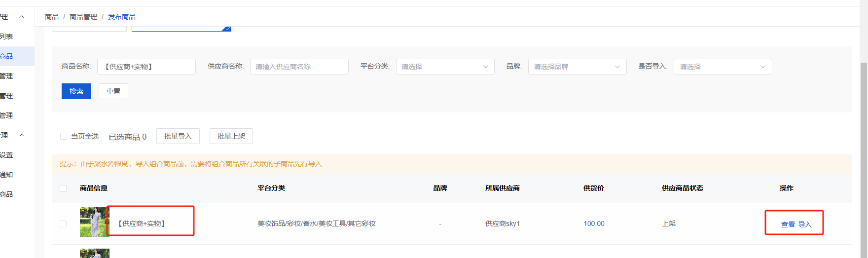Focus the 供应商名称 input field
This screenshot has height=258, width=868.
pos(299,67)
